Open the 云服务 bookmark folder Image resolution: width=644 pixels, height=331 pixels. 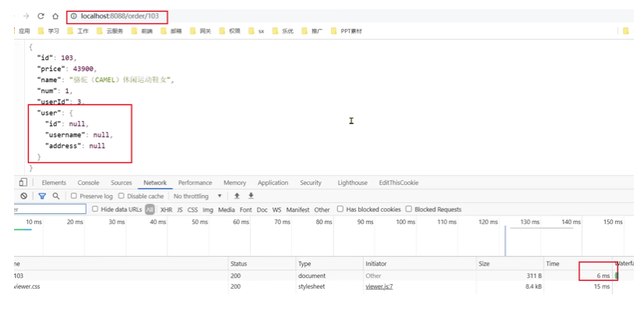[x=109, y=30]
